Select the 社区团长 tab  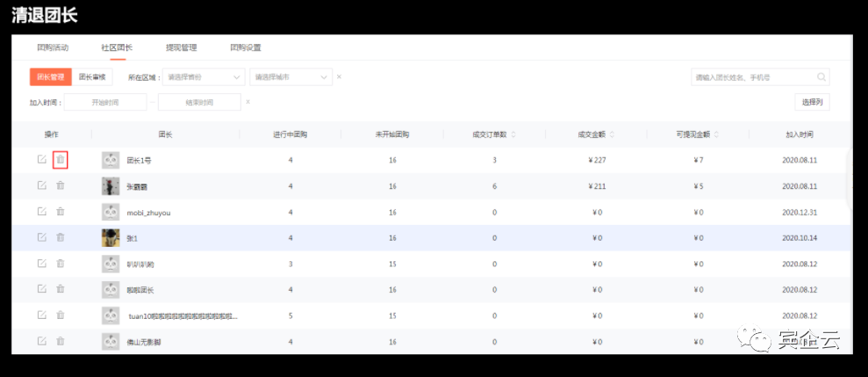(117, 47)
